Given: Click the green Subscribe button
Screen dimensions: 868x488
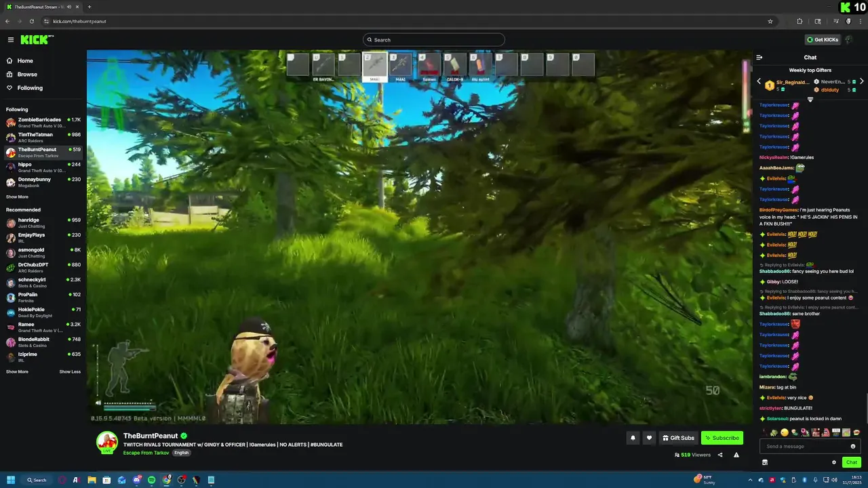Looking at the screenshot, I should click(722, 438).
